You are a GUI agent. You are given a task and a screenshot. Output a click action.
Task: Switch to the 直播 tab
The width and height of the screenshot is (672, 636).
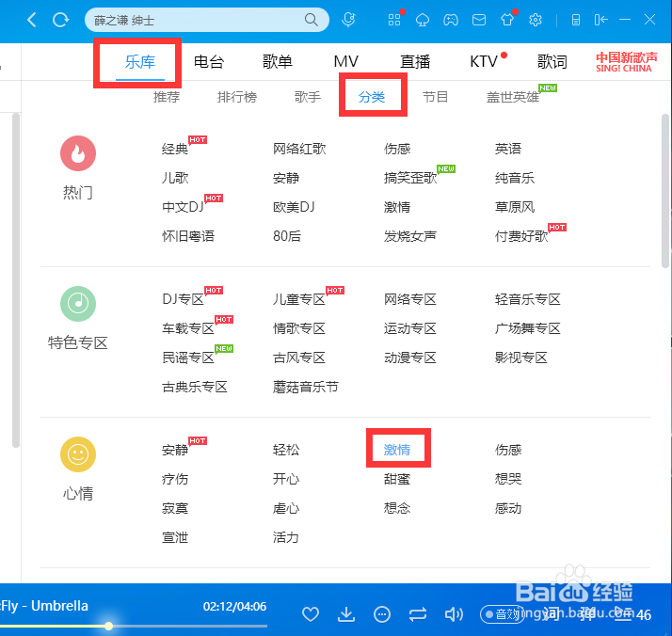[x=415, y=62]
